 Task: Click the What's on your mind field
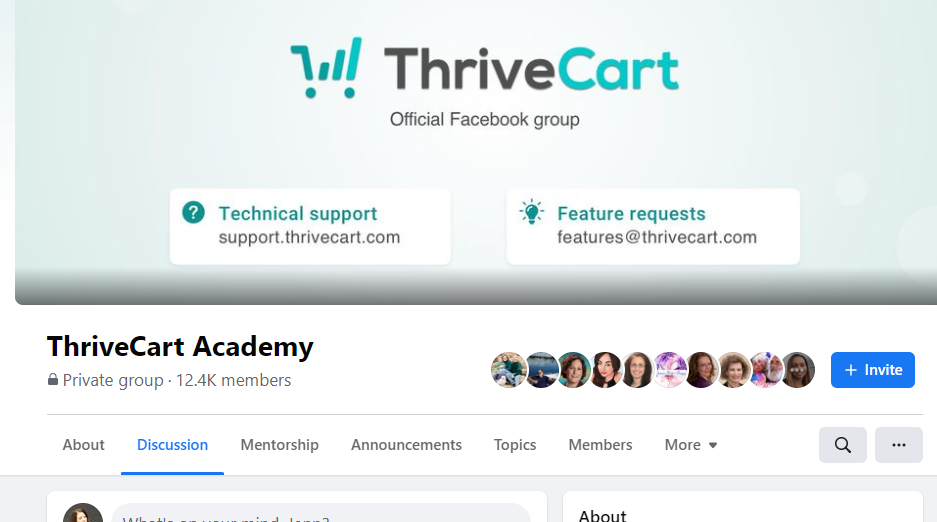point(321,514)
